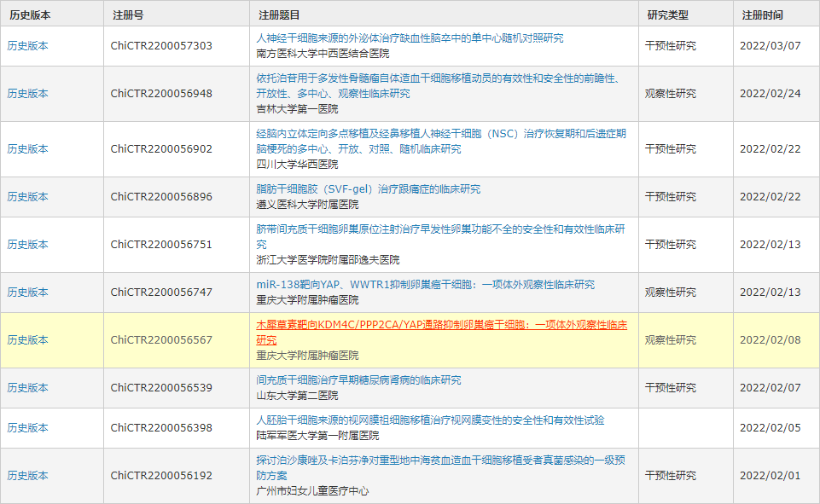Open 历史版本 link for ChiCTR2200056948
Image resolution: width=820 pixels, height=504 pixels.
pos(28,94)
